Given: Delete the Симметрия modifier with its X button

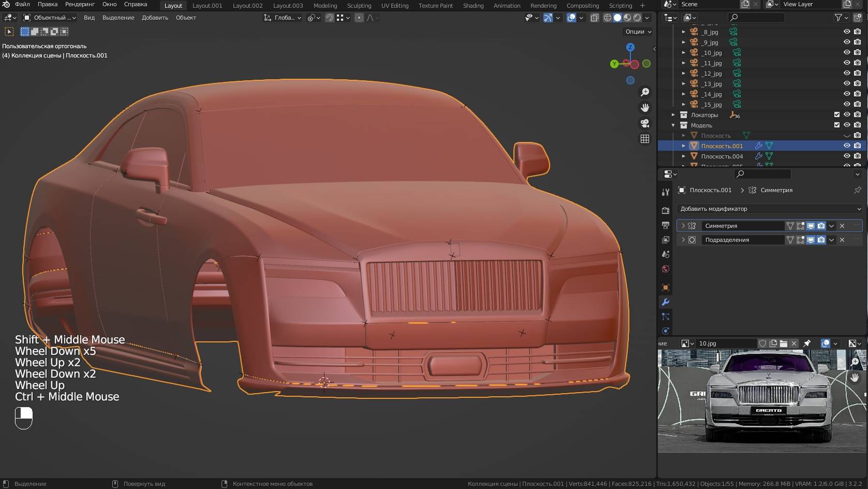Looking at the screenshot, I should tap(842, 226).
